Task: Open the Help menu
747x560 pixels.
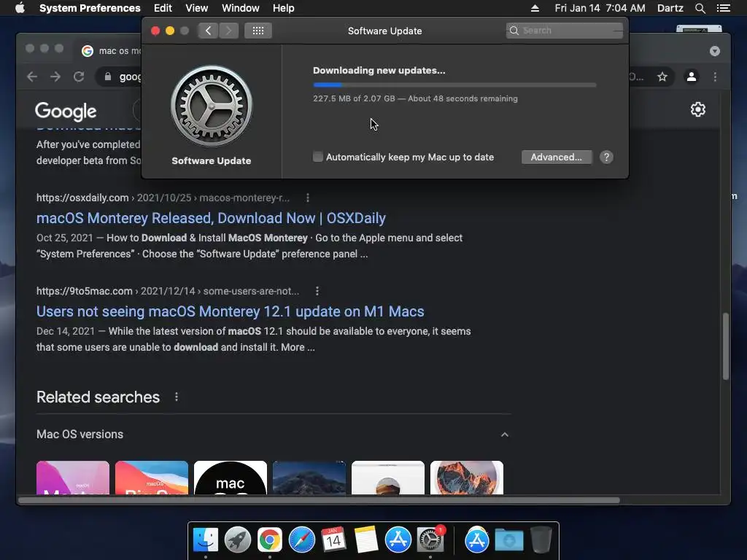Action: tap(284, 8)
